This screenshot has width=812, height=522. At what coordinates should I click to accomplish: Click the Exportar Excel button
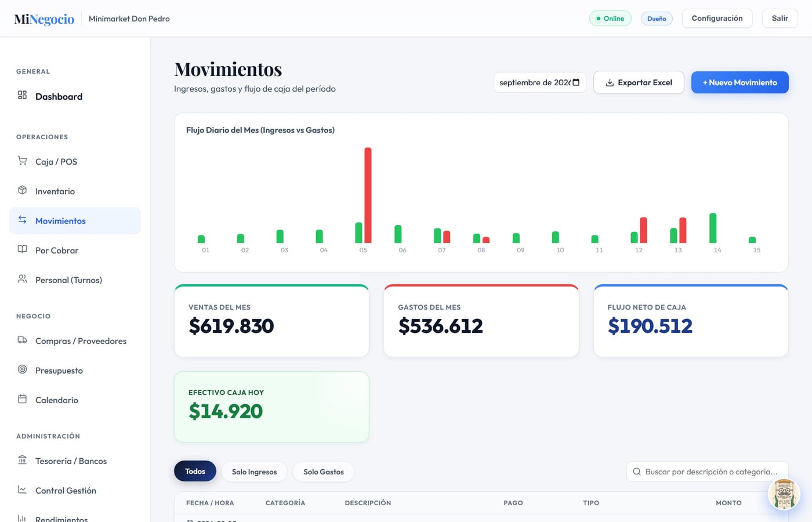point(639,82)
